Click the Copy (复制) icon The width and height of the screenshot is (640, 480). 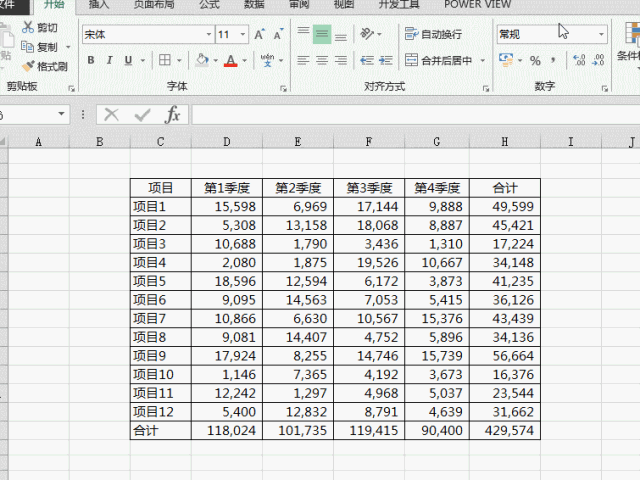tap(27, 47)
